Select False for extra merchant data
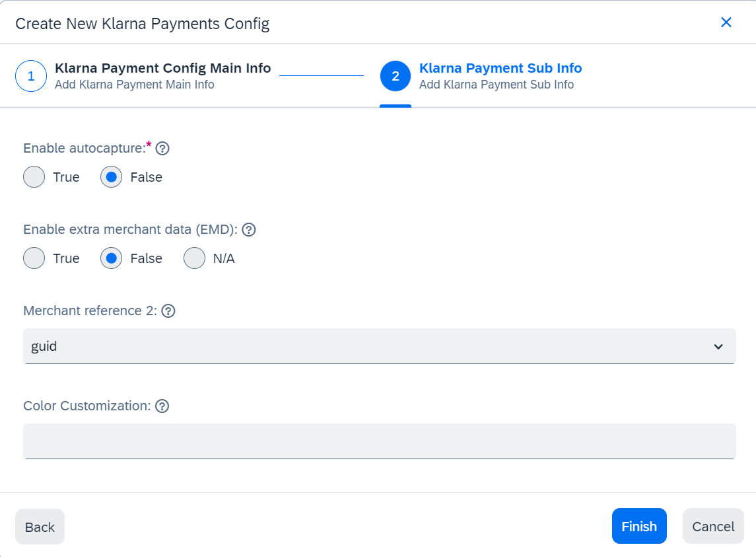This screenshot has height=557, width=756. pos(112,259)
